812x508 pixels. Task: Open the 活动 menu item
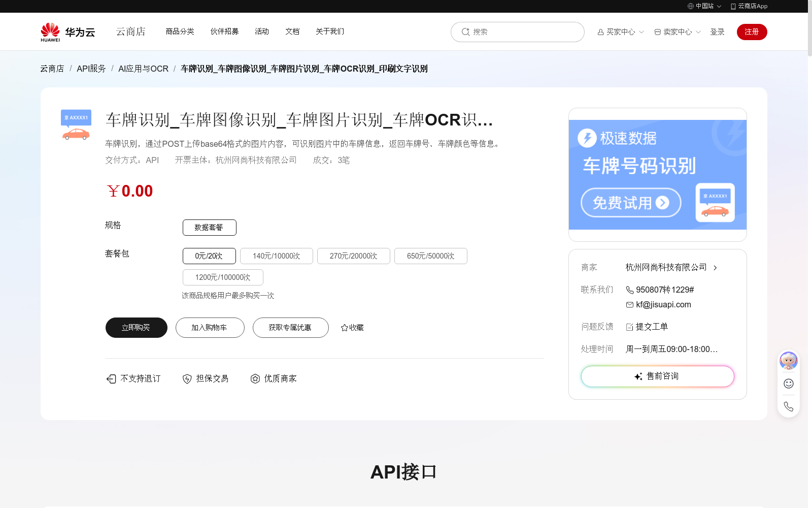click(262, 31)
